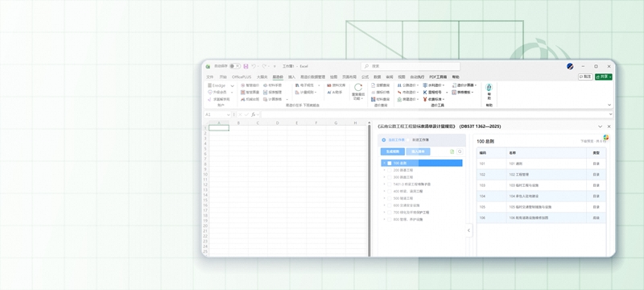Screen dimensions: 644x290
Task: Select the 当前工作表 radio button
Action: click(x=384, y=140)
